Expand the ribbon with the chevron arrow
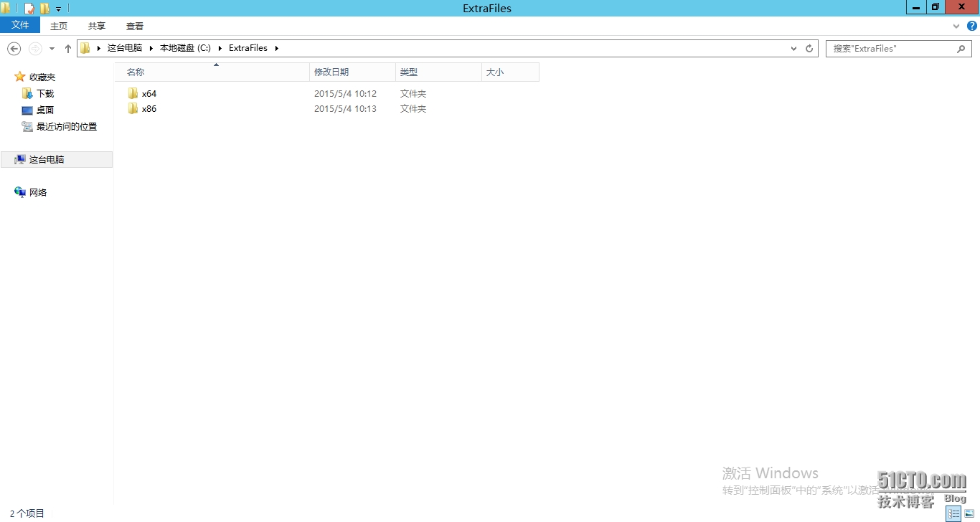 point(956,26)
